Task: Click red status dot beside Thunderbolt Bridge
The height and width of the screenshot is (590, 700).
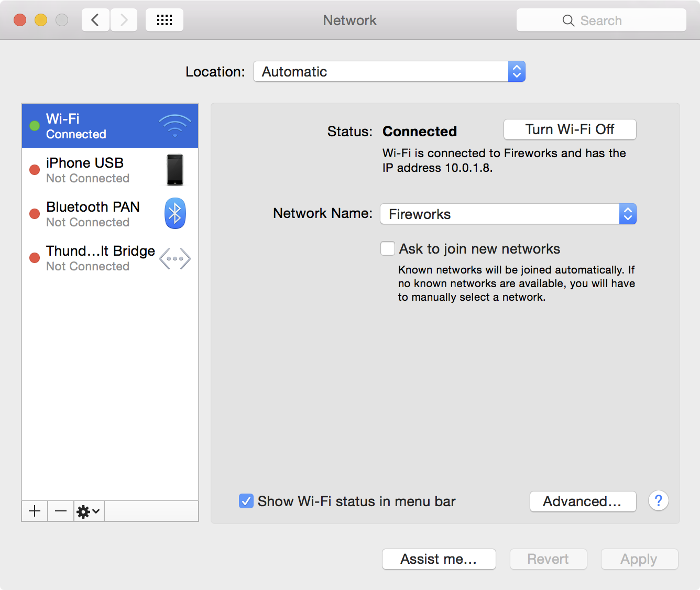Action: (x=35, y=258)
